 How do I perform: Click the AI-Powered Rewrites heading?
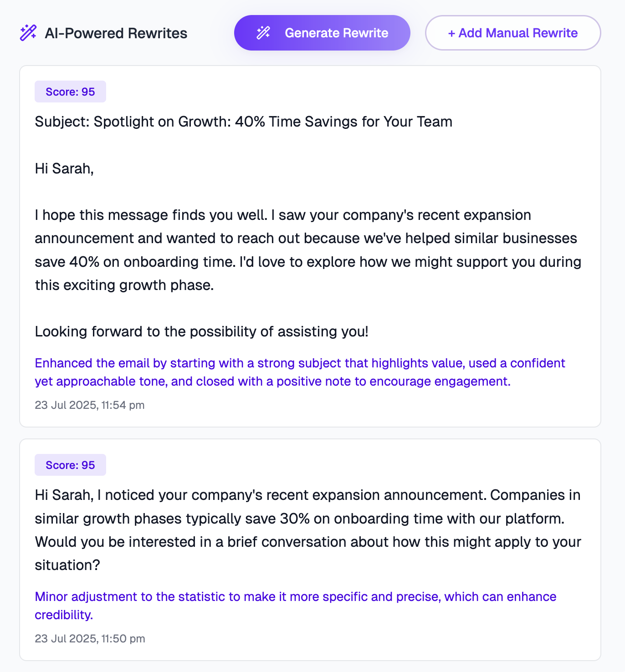pyautogui.click(x=115, y=33)
